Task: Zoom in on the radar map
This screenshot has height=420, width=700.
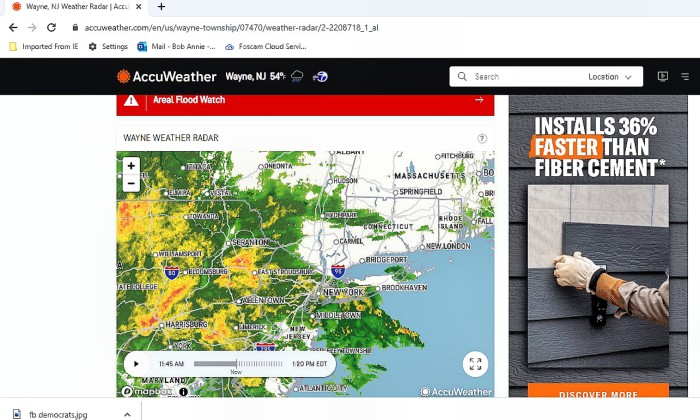Action: 131,166
